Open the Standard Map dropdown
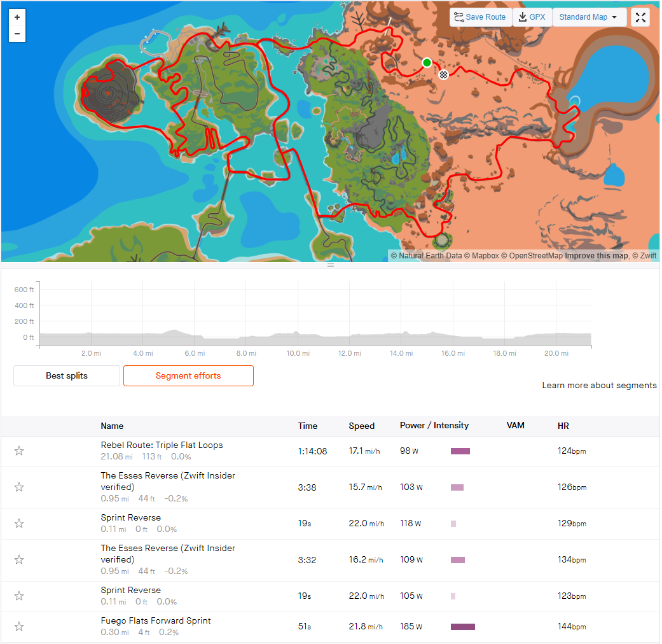Screen dimensions: 662x644 click(588, 17)
